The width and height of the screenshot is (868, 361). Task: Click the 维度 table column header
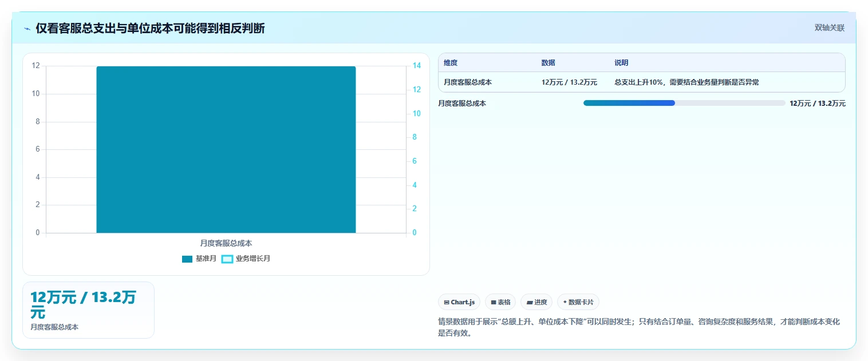click(x=451, y=63)
